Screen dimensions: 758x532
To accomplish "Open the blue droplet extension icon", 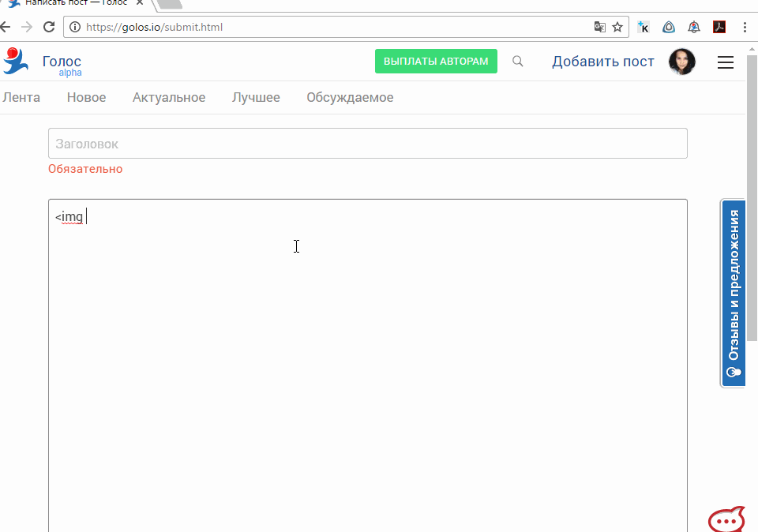I will click(669, 27).
